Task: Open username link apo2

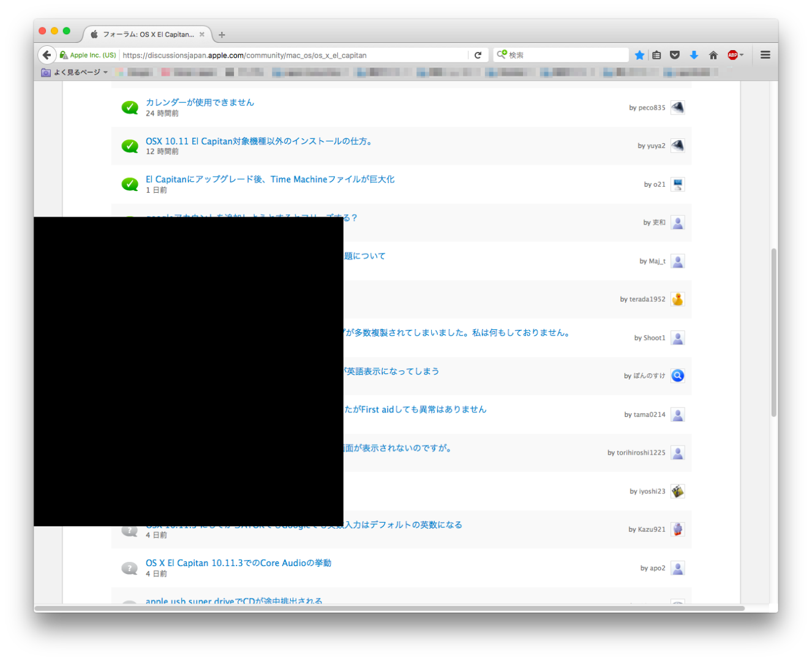Action: [x=658, y=568]
